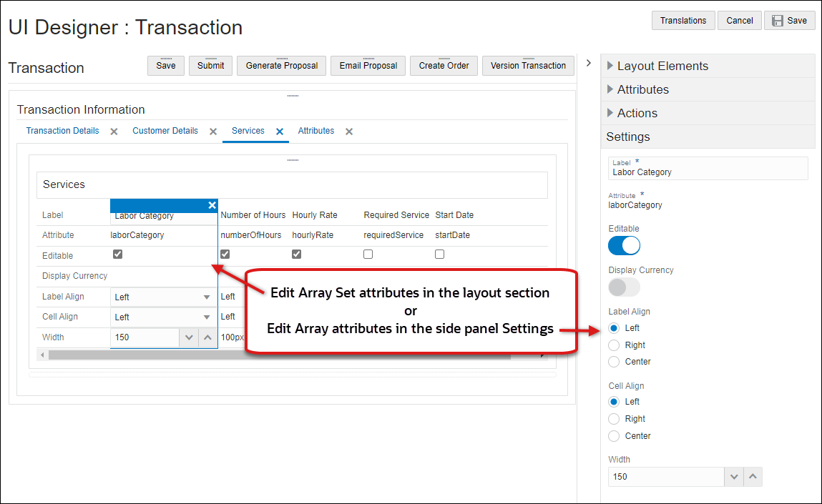Switch to the Customer Details tab

point(165,131)
